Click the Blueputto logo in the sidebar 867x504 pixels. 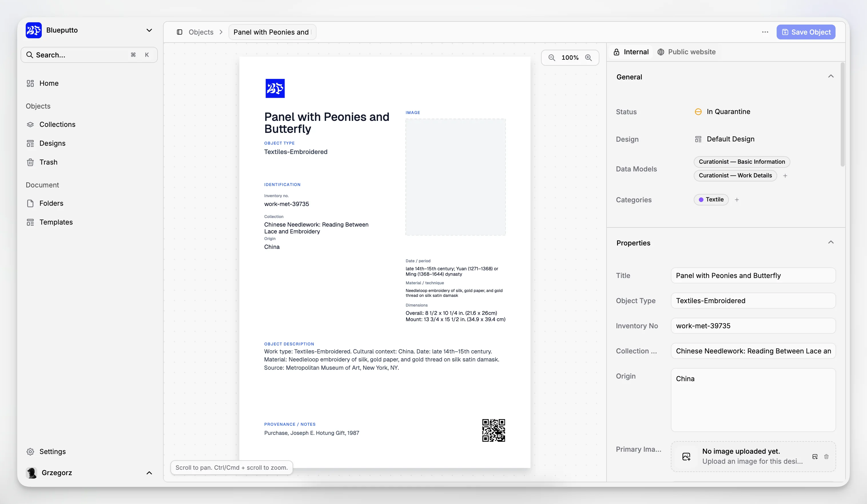click(33, 30)
